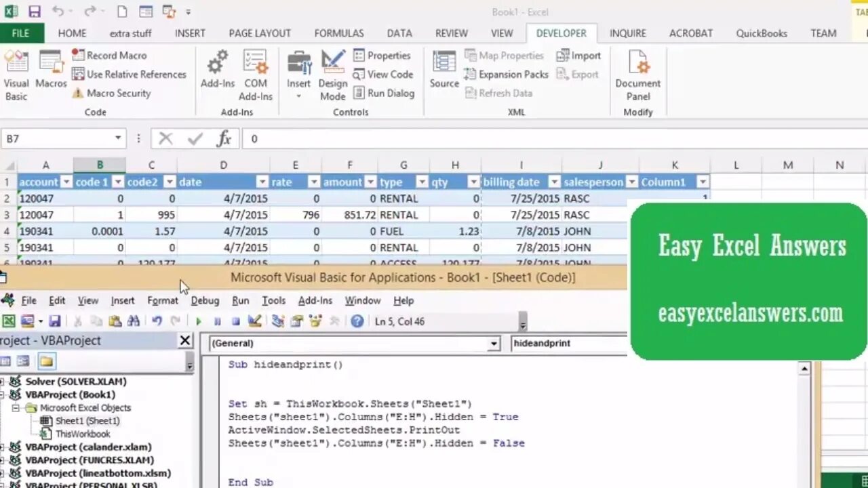
Task: Open the Tools menu in VBA editor
Action: tap(273, 300)
